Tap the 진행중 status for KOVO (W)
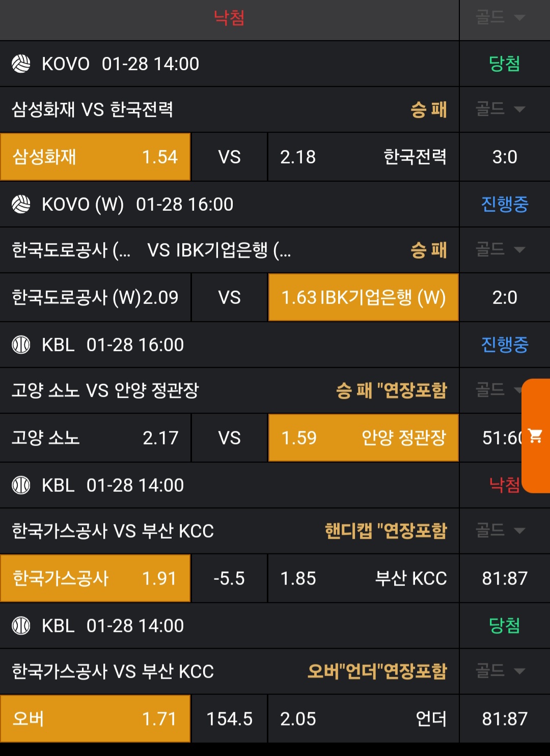 click(504, 204)
